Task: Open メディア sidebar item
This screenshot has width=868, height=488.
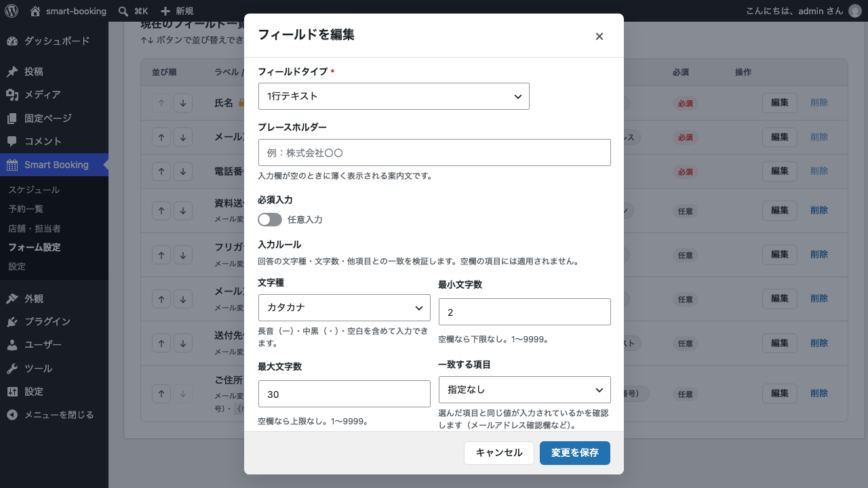Action: pos(54,94)
